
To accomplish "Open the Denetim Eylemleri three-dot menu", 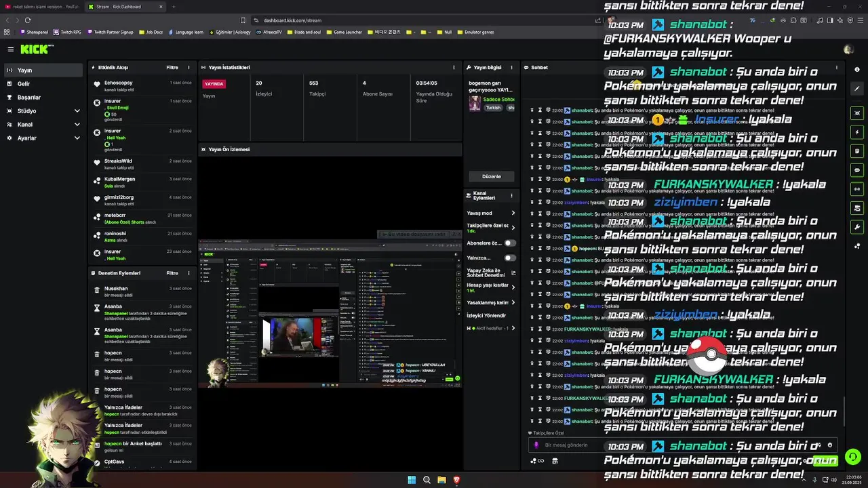I will [x=189, y=273].
